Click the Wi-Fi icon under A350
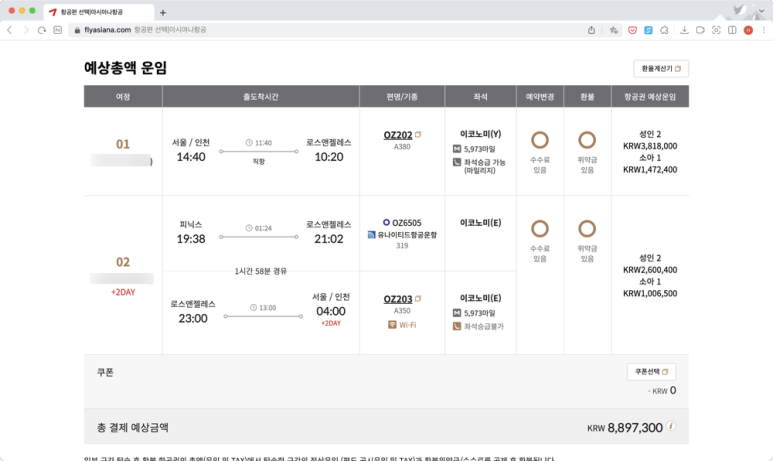Screen dimensions: 773x461 392,324
